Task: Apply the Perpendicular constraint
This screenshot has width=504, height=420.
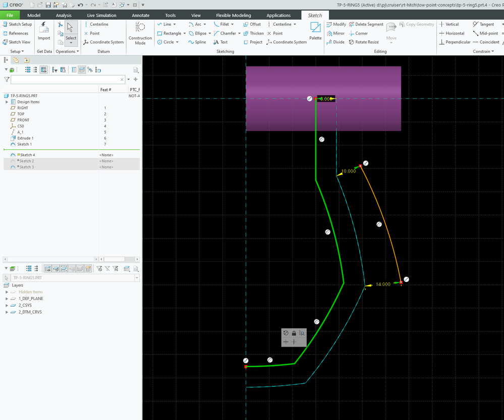Action: [455, 42]
